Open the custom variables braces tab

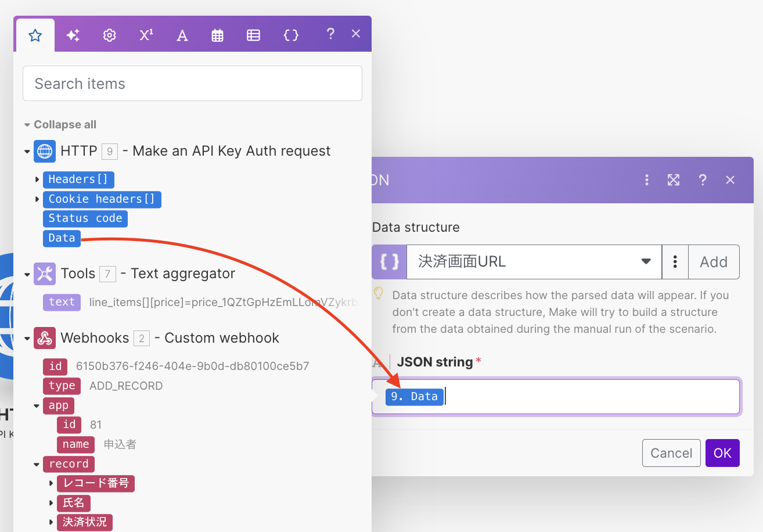290,35
